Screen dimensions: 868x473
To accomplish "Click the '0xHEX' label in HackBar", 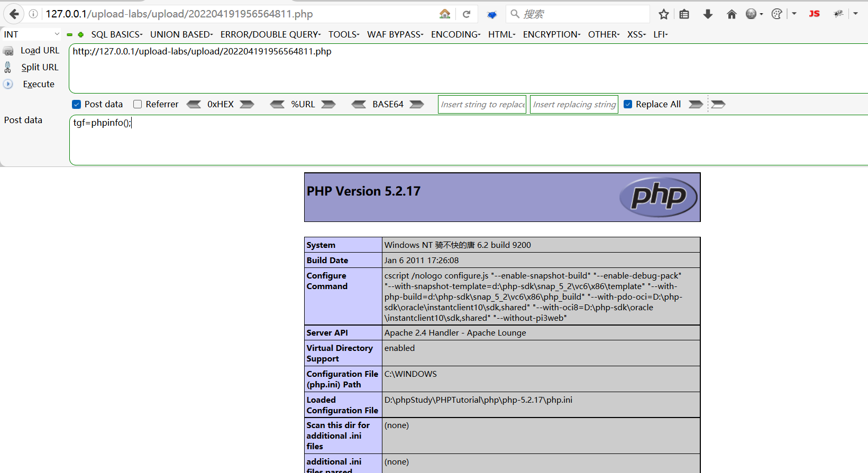I will click(221, 104).
